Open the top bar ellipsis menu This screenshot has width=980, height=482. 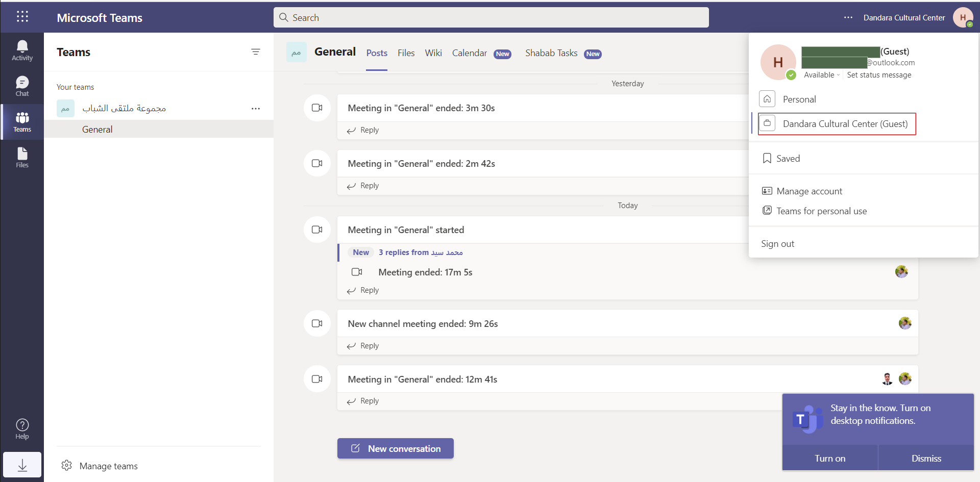(848, 17)
